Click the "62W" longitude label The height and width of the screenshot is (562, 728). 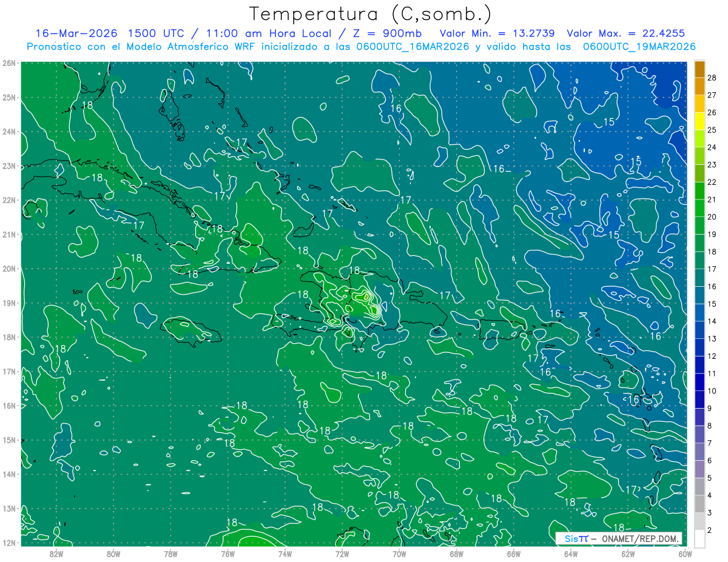pos(628,553)
